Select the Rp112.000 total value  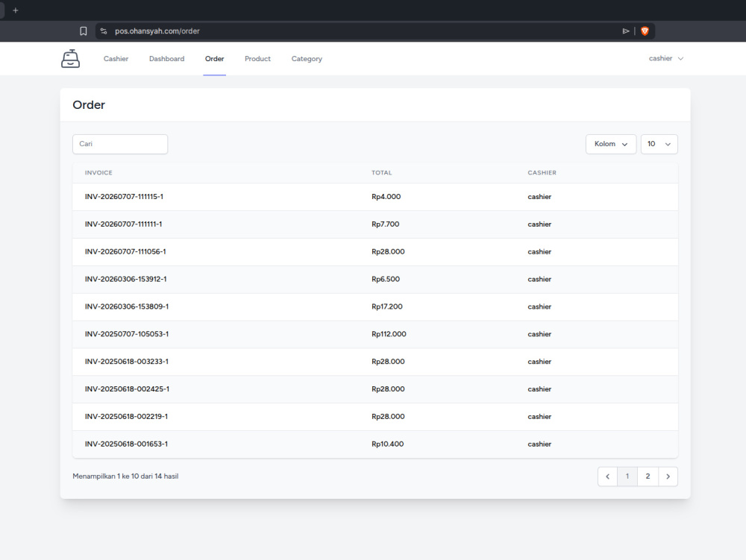(x=389, y=334)
